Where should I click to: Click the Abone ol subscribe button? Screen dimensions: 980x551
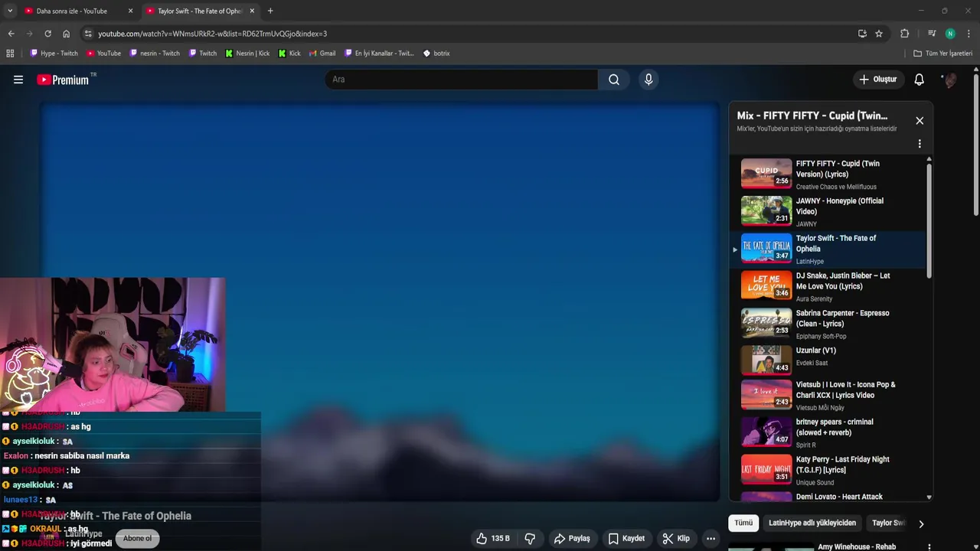click(x=138, y=538)
